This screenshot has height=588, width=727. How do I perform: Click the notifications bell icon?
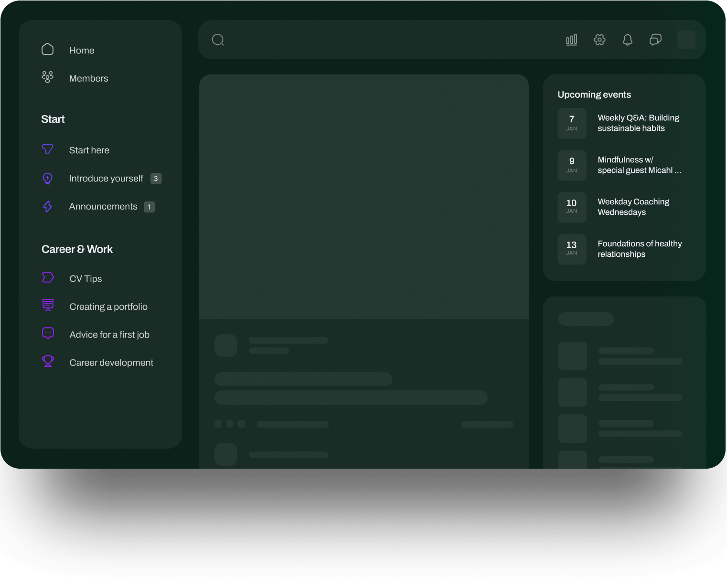[628, 40]
